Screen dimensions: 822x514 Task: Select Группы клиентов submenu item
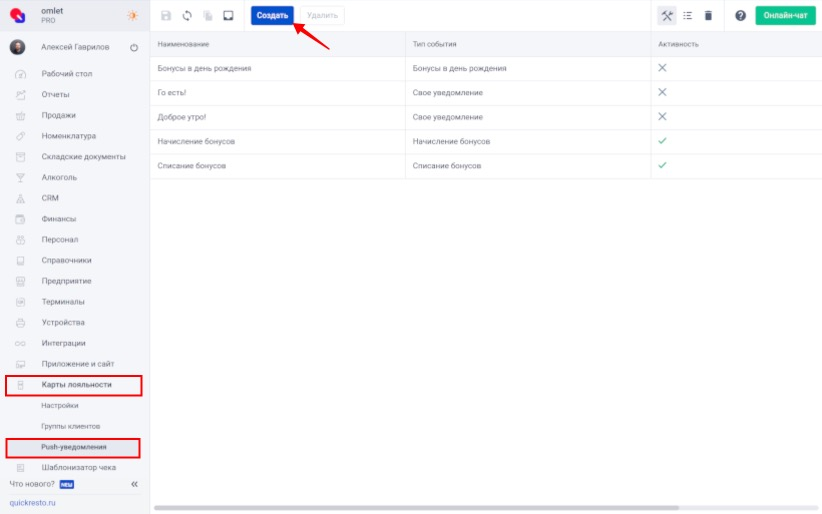[70, 426]
